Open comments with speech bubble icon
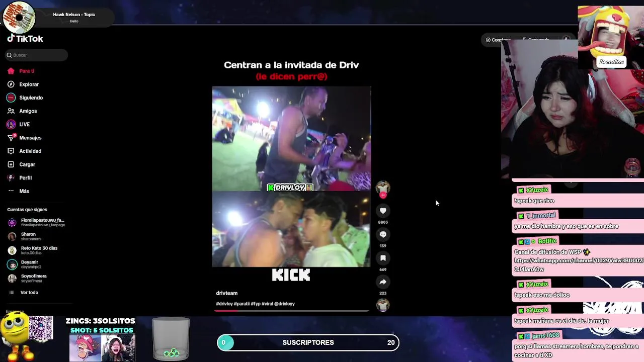The width and height of the screenshot is (644, 362). pos(383,234)
